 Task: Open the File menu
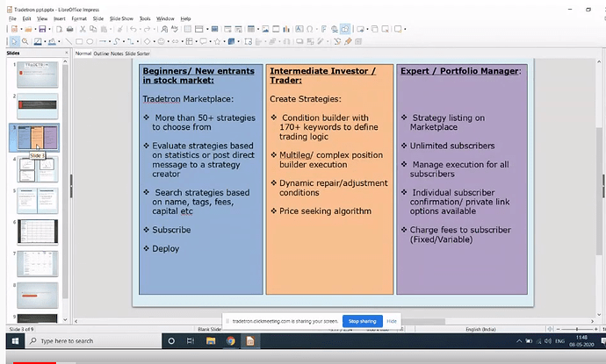tap(12, 18)
